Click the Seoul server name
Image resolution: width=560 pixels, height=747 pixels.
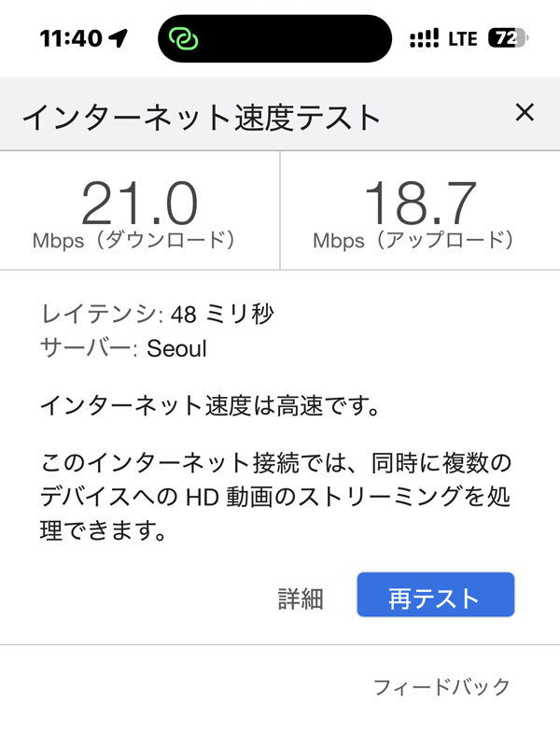coord(176,349)
